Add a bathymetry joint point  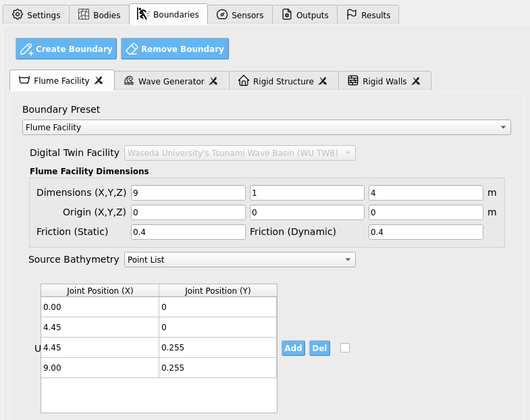(293, 348)
